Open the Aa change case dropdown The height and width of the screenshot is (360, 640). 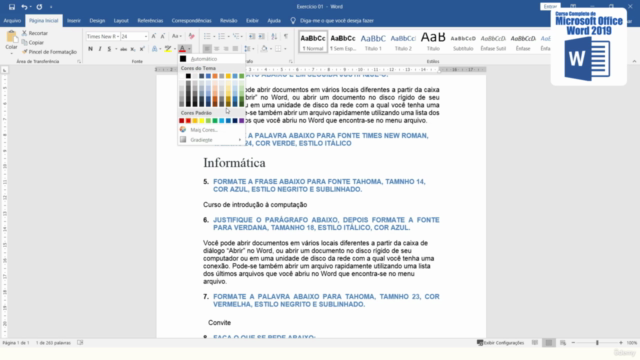[176, 36]
